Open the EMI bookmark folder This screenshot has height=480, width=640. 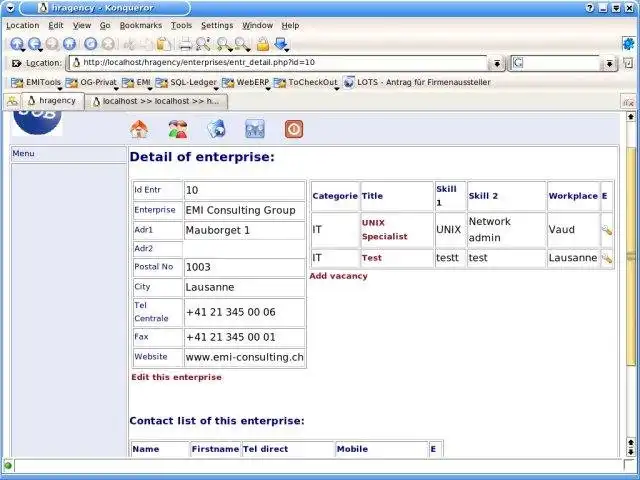click(136, 82)
